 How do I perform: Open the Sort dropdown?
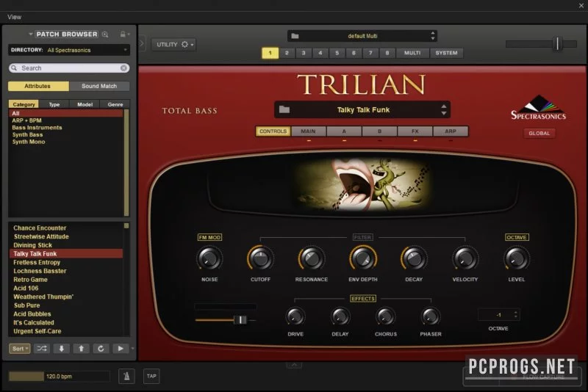20,349
